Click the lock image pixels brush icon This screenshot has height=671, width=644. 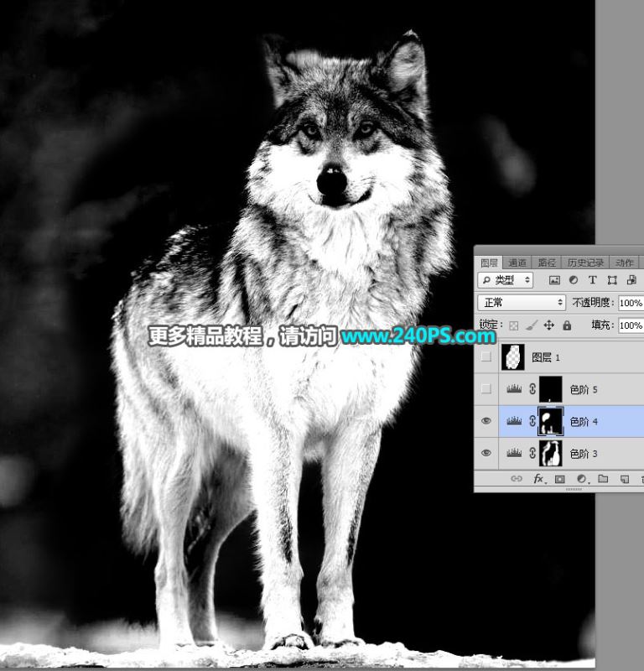pyautogui.click(x=532, y=325)
